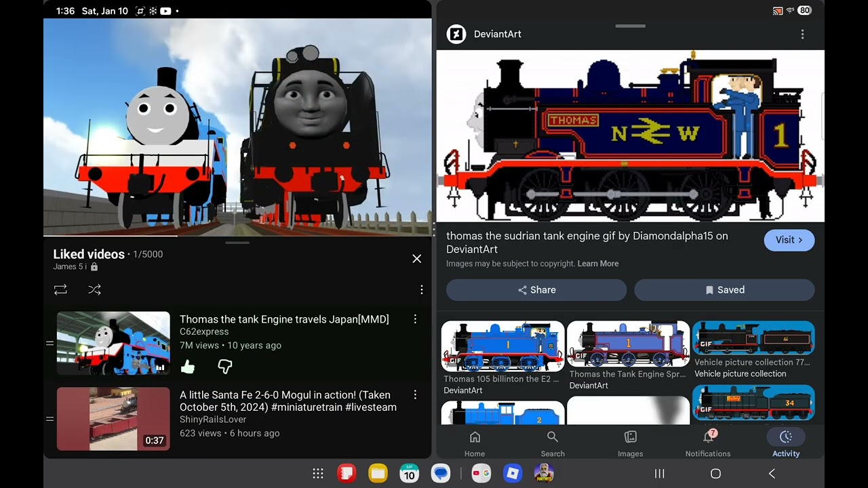Screen dimensions: 868x488
Task: Open pixel Thomas NW engine image
Action: (630, 136)
